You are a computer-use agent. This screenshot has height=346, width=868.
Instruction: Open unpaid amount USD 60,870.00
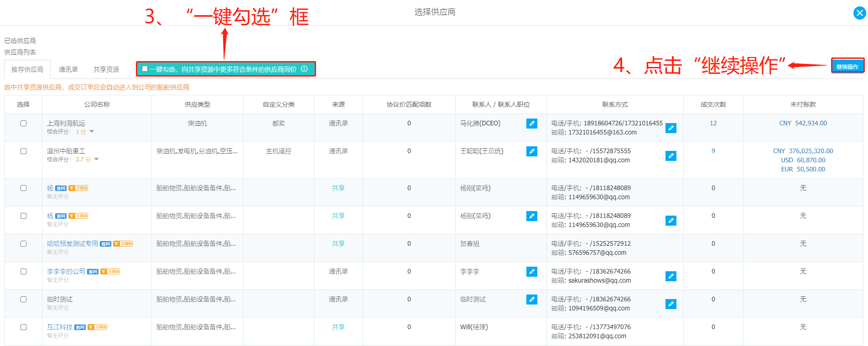click(x=803, y=160)
